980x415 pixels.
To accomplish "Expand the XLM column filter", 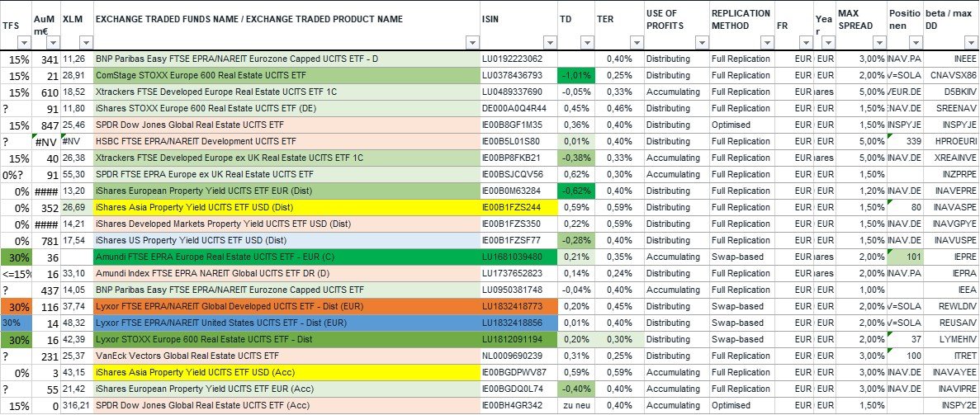I will pyautogui.click(x=86, y=42).
